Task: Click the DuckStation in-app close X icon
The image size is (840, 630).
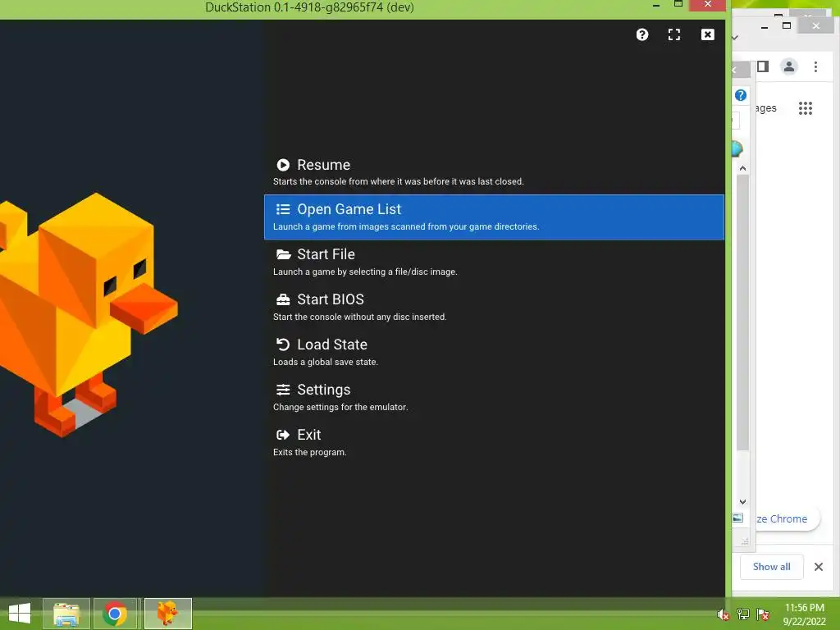Action: point(707,34)
